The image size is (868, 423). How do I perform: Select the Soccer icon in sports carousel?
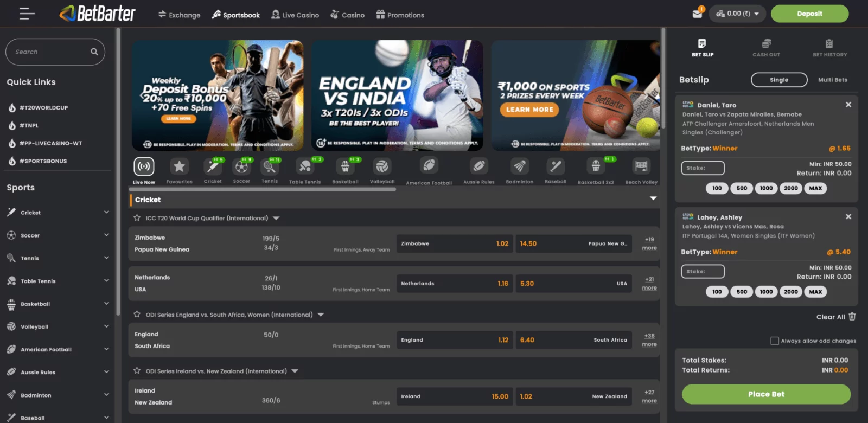tap(241, 166)
